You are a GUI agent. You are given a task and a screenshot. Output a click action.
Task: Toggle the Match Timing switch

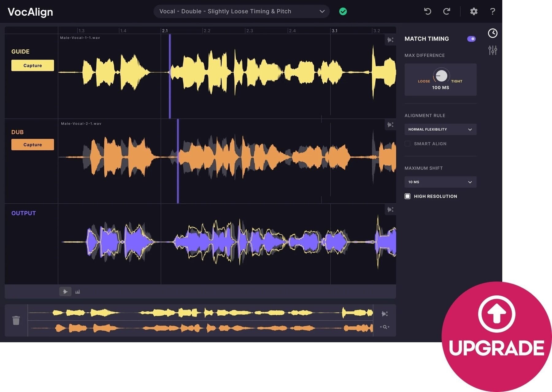[471, 39]
